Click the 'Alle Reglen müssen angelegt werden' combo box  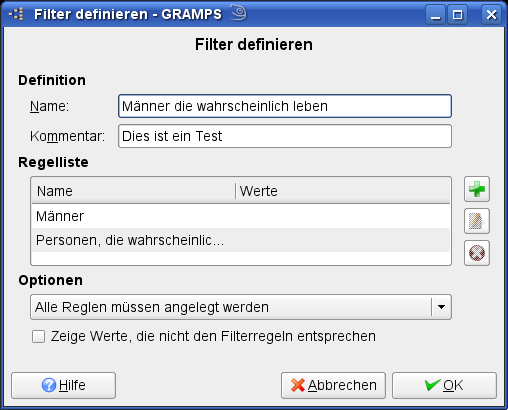(241, 307)
